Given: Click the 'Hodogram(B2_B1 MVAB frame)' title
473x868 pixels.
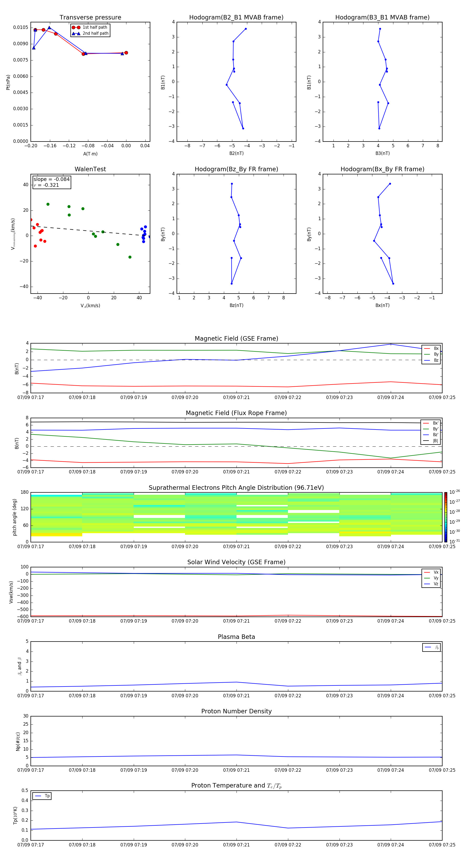Looking at the screenshot, I should tap(236, 18).
